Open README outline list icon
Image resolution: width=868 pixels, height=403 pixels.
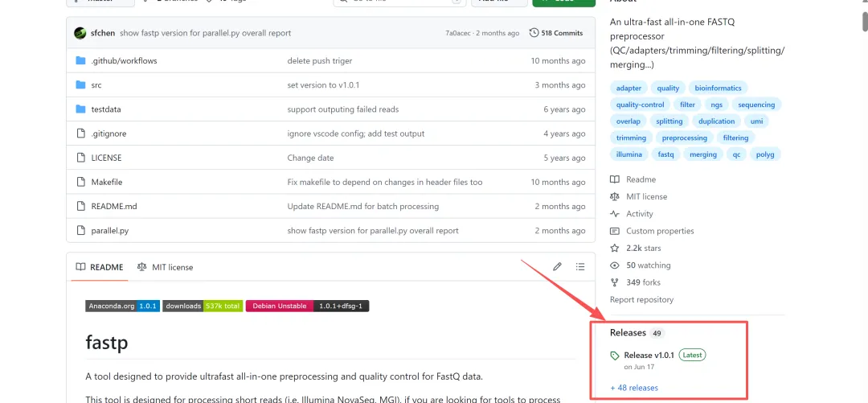point(580,266)
